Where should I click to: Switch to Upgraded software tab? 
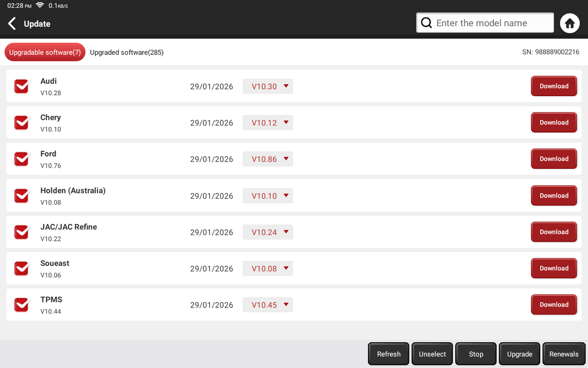[127, 53]
